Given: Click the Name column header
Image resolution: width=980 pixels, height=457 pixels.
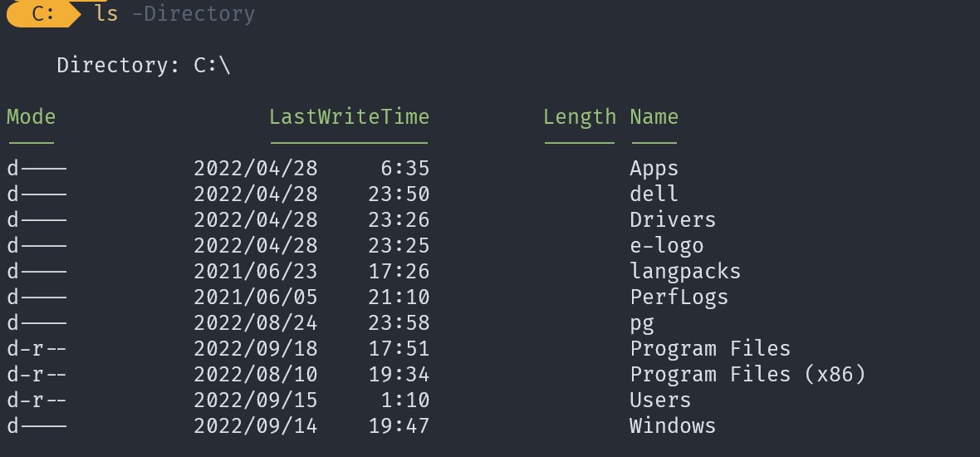Looking at the screenshot, I should pos(654,117).
